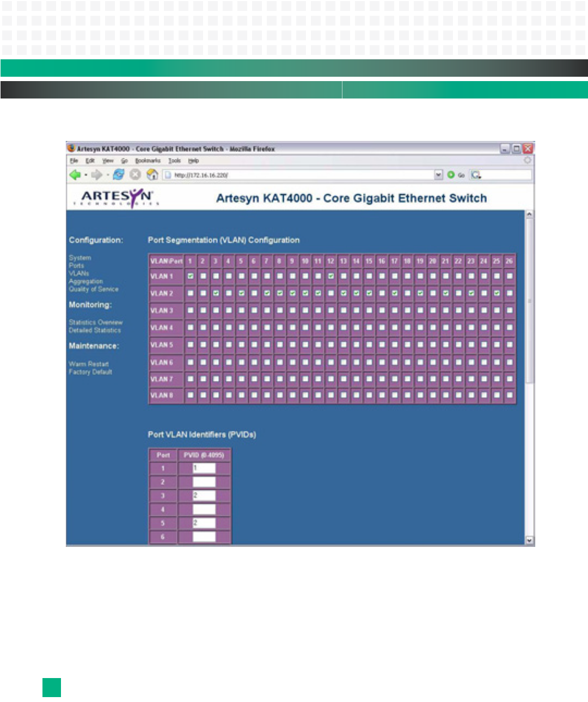The width and height of the screenshot is (588, 702).
Task: Click the Firefox icon in title bar
Action: (71, 148)
